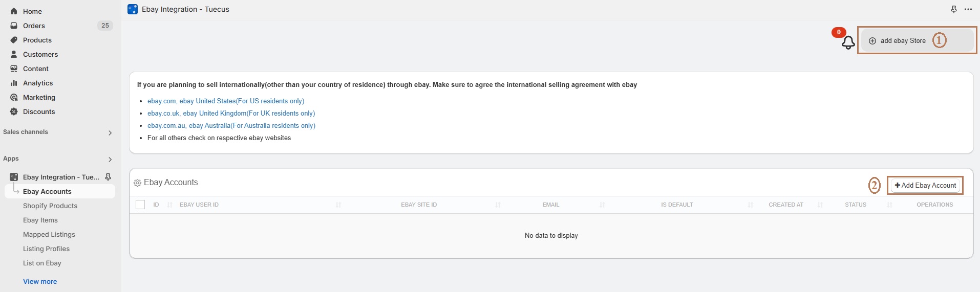Open the Orders section

coord(34,26)
